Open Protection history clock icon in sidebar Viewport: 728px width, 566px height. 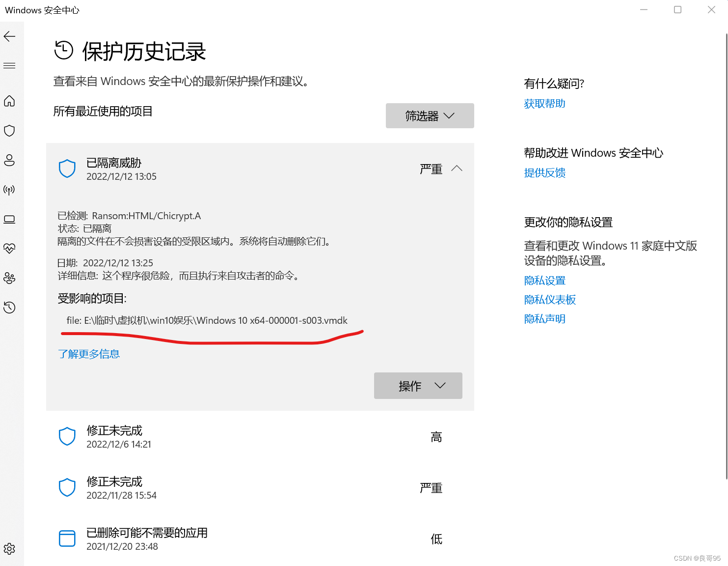[x=9, y=308]
